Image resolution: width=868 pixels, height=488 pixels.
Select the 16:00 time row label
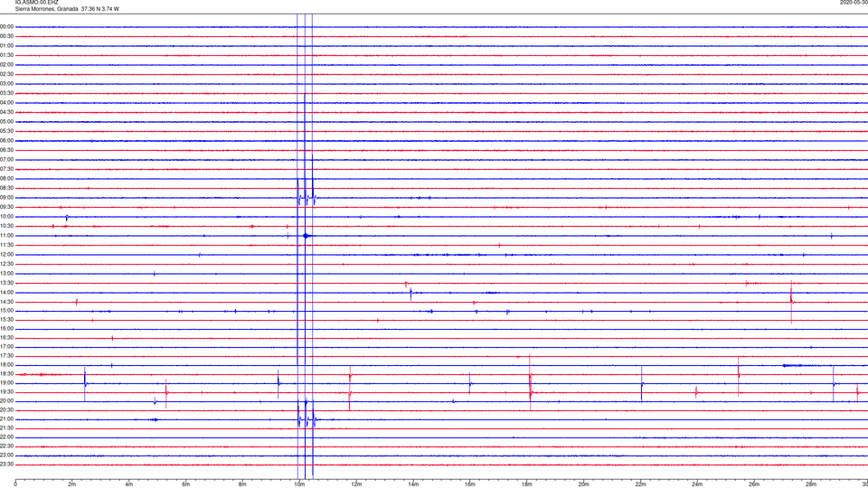coord(6,329)
